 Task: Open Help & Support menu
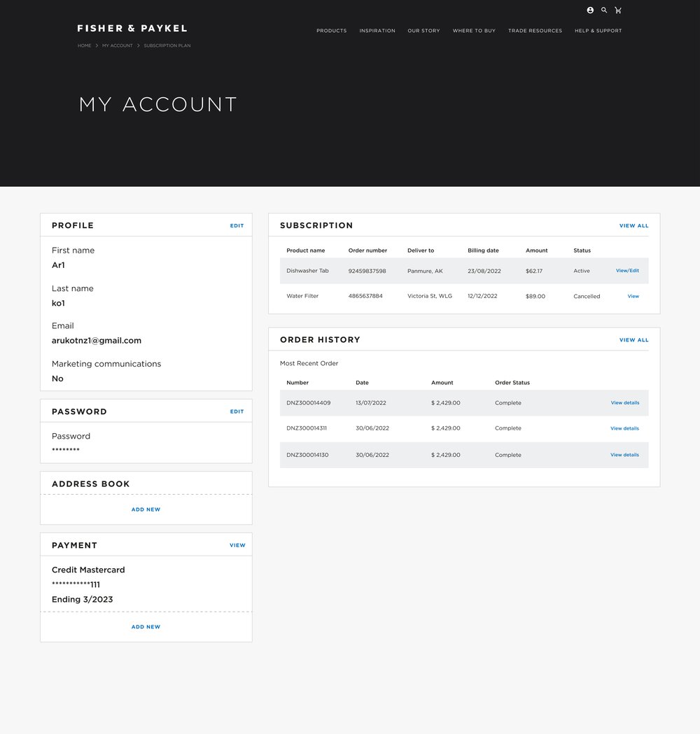click(x=598, y=31)
